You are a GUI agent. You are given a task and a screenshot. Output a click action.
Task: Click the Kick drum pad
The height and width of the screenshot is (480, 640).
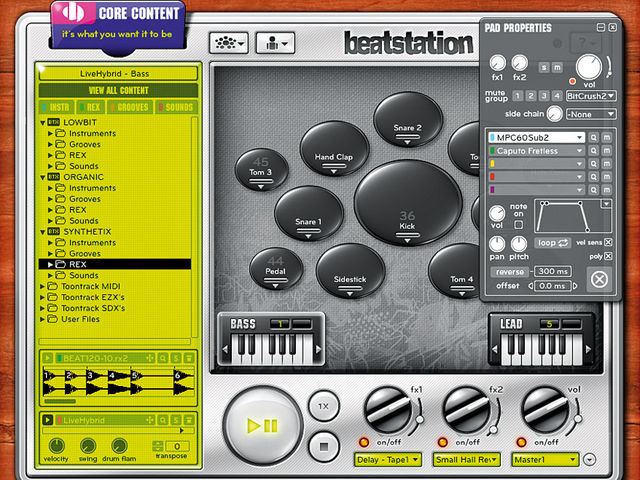(408, 202)
